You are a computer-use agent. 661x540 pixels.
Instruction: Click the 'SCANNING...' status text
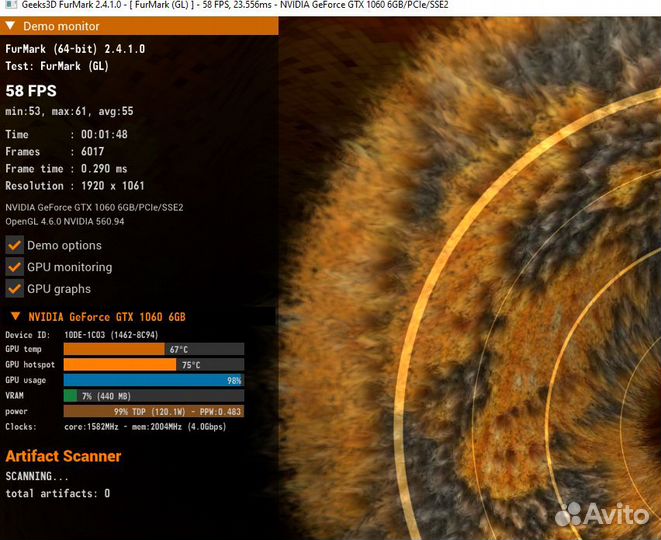pos(37,476)
